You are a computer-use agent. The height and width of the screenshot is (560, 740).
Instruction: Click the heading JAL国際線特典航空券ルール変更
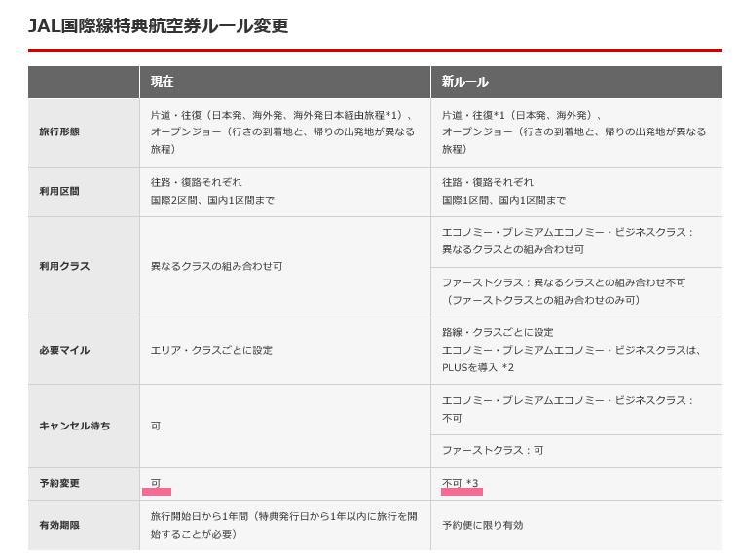click(x=158, y=25)
